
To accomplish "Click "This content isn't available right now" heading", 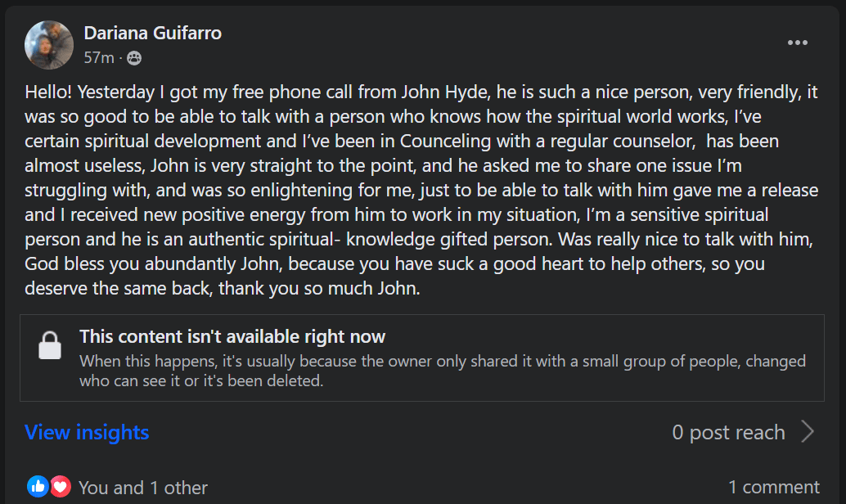I will 232,336.
